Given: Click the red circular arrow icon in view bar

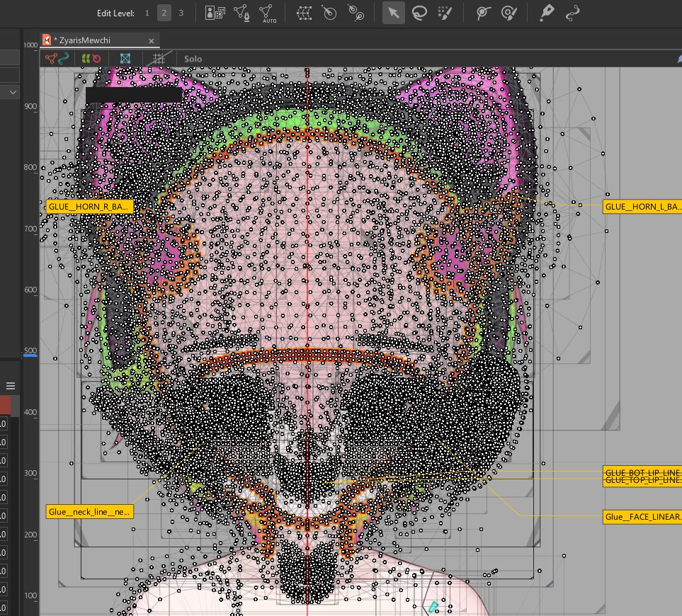Looking at the screenshot, I should 96,59.
